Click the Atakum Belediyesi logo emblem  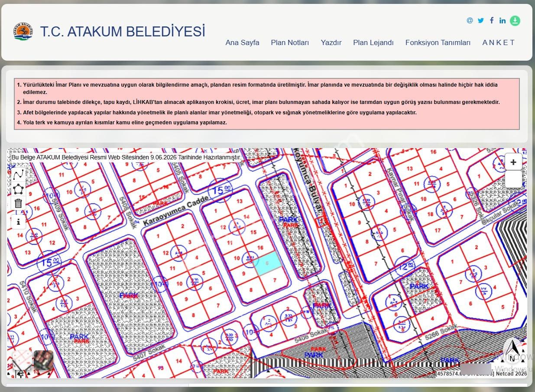click(x=23, y=31)
